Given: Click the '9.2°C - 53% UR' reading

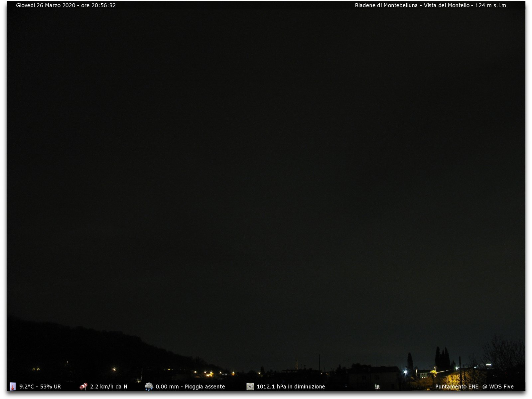Looking at the screenshot, I should (x=40, y=387).
